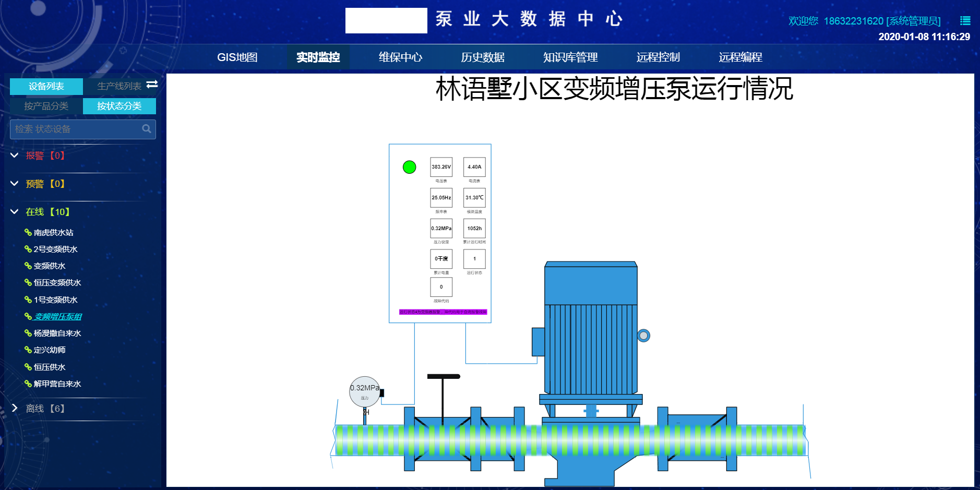Switch to 按产品分类 classification

(46, 106)
